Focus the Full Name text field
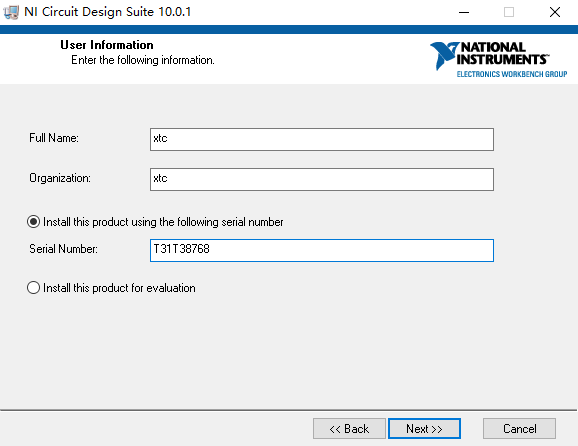Image resolution: width=578 pixels, height=446 pixels. 321,139
